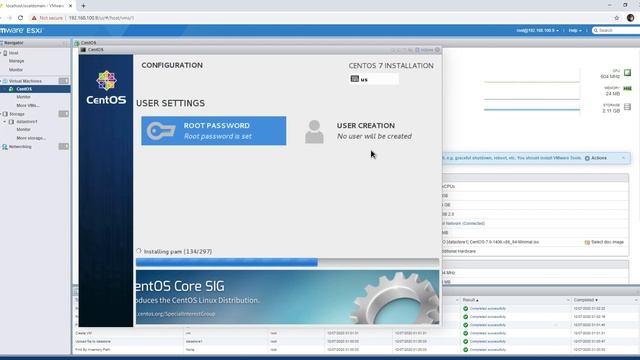Screen dimensions: 640x360
Task: Click the 'us' keyboard layout field
Action: pyautogui.click(x=374, y=79)
